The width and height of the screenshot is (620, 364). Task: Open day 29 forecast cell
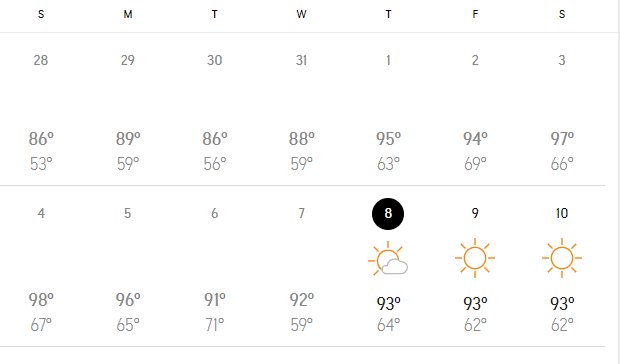(x=128, y=109)
